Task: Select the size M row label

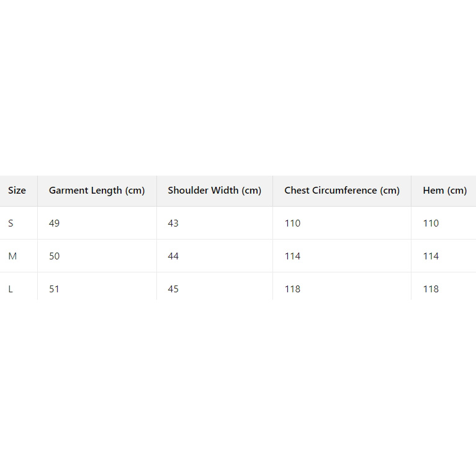Action: tap(12, 256)
